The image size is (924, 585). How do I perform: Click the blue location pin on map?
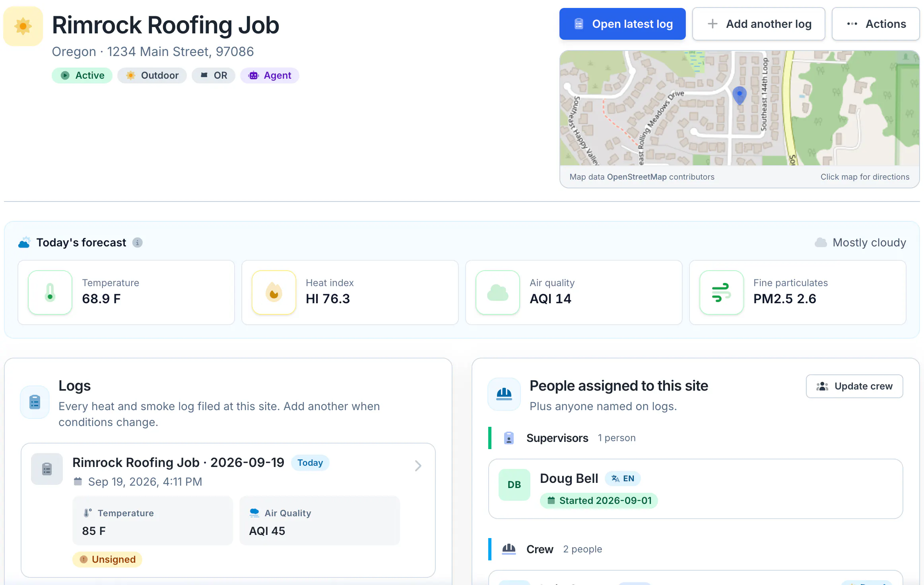tap(740, 95)
